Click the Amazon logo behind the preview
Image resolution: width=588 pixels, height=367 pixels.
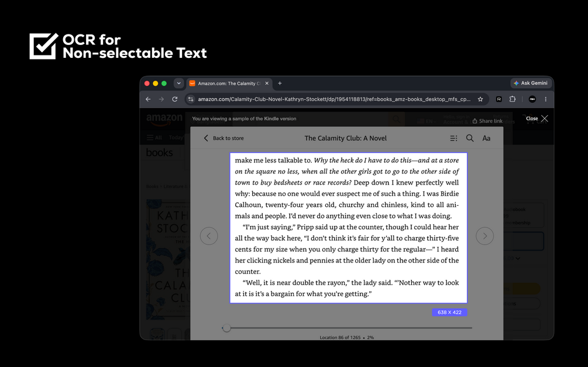click(164, 120)
